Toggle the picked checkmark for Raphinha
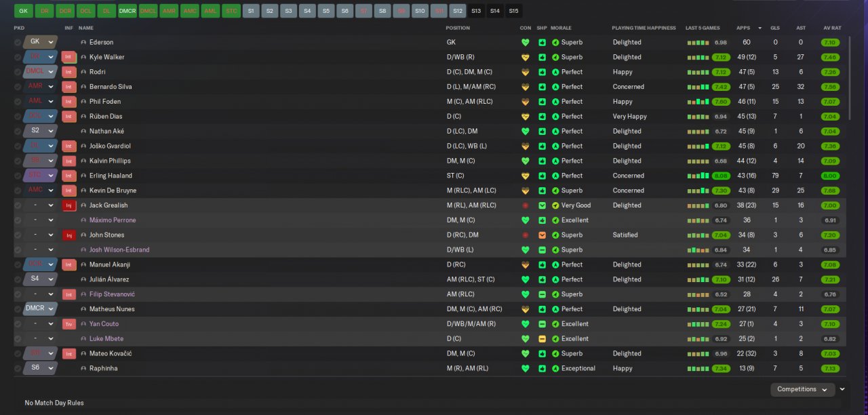 pos(18,368)
